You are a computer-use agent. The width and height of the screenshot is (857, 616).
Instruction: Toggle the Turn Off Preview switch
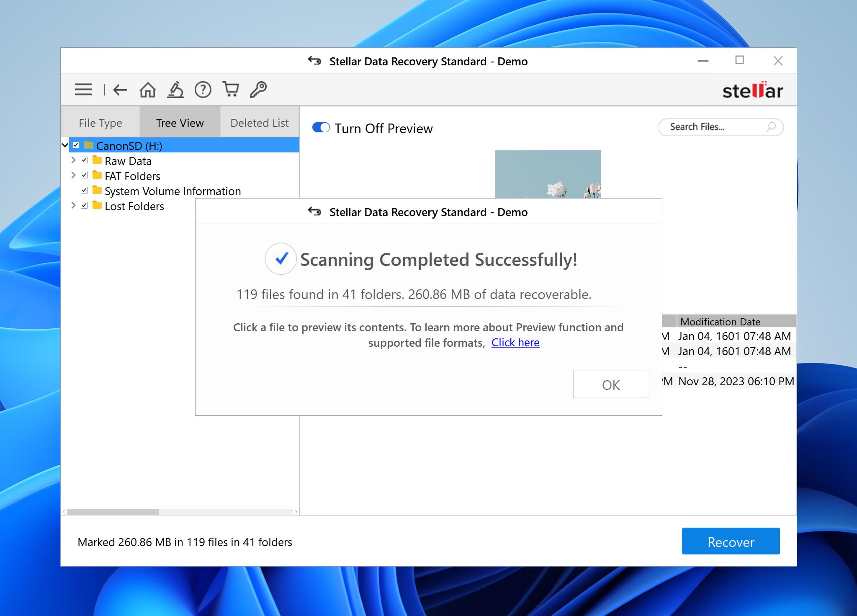pyautogui.click(x=322, y=129)
